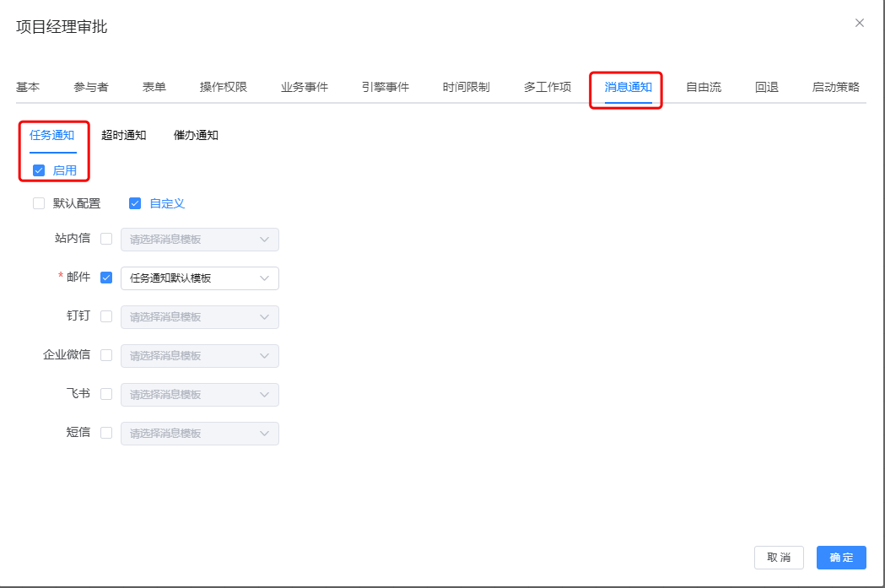Close the 项目经理审批 dialog
This screenshot has height=588, width=885.
pos(859,23)
